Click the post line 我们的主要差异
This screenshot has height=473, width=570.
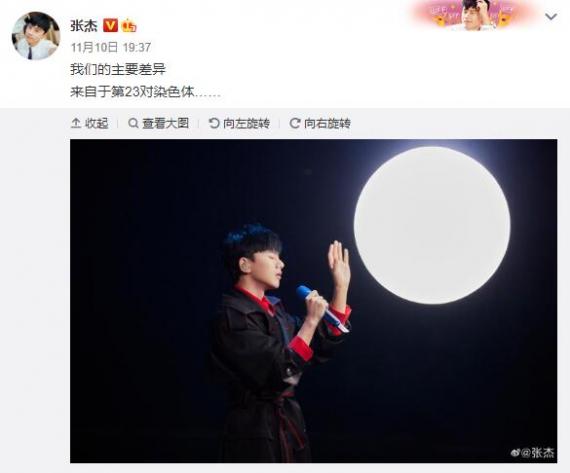pyautogui.click(x=118, y=69)
